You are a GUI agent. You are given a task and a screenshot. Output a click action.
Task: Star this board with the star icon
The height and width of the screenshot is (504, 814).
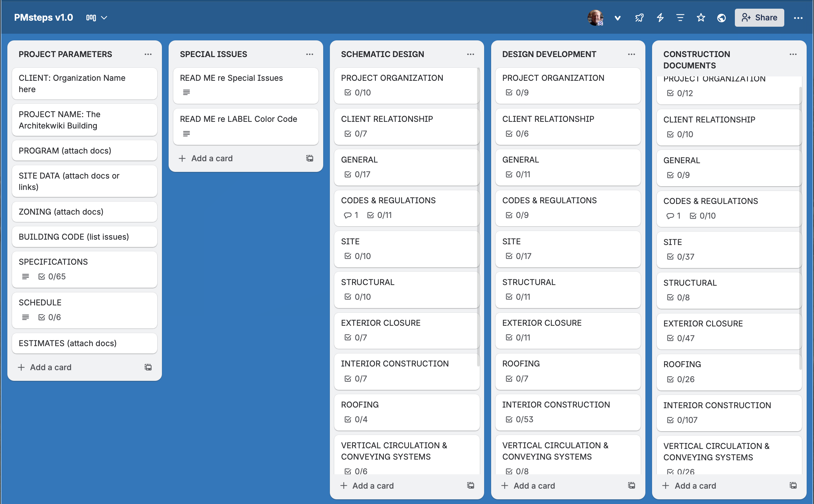pyautogui.click(x=701, y=18)
